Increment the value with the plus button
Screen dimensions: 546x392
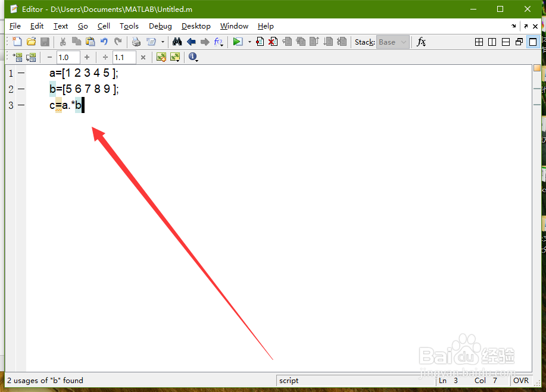pyautogui.click(x=87, y=57)
